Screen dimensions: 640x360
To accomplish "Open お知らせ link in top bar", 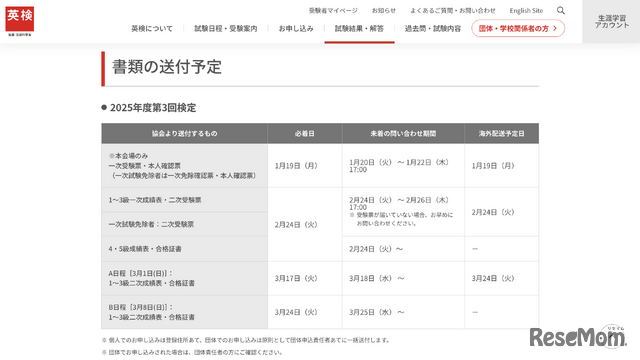I will [383, 11].
